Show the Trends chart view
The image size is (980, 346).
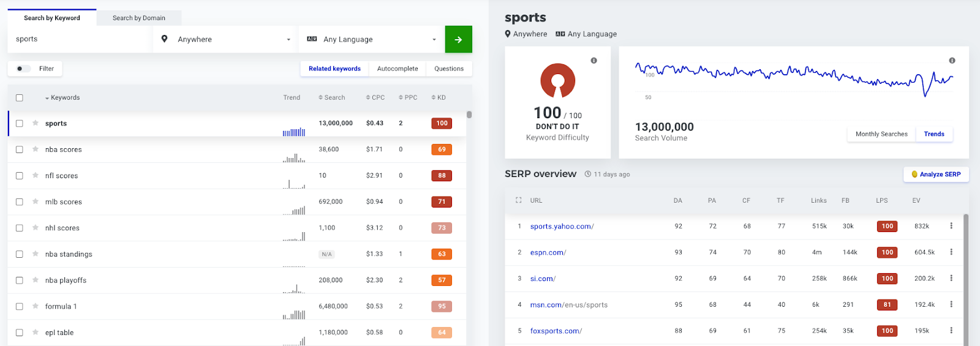[934, 134]
